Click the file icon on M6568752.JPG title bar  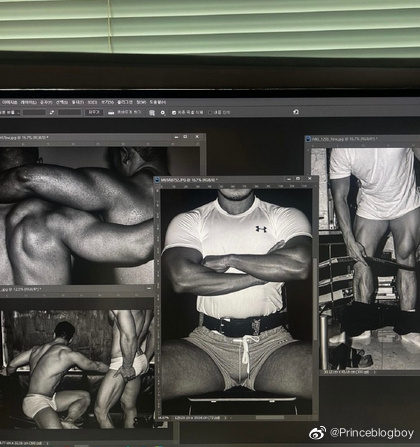(x=157, y=180)
